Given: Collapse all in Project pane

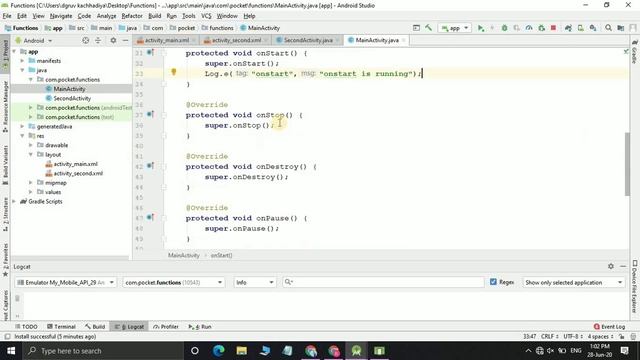Looking at the screenshot, I should click(x=98, y=40).
